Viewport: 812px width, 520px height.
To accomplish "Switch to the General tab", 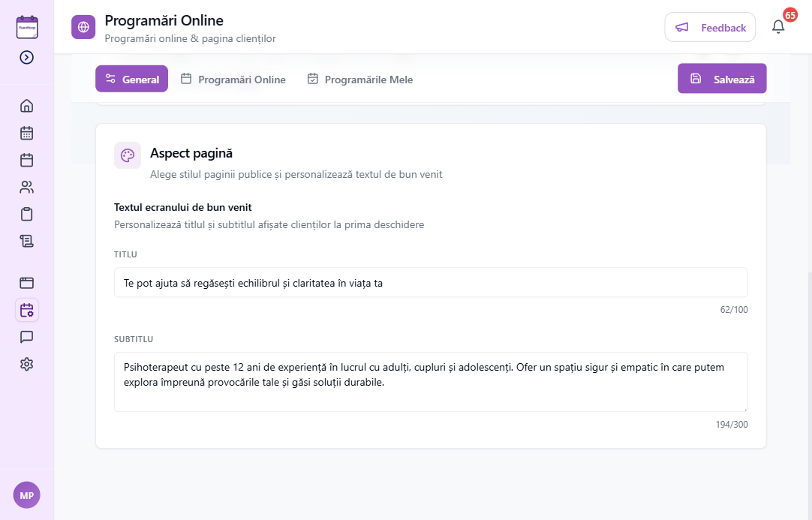I will pyautogui.click(x=131, y=79).
